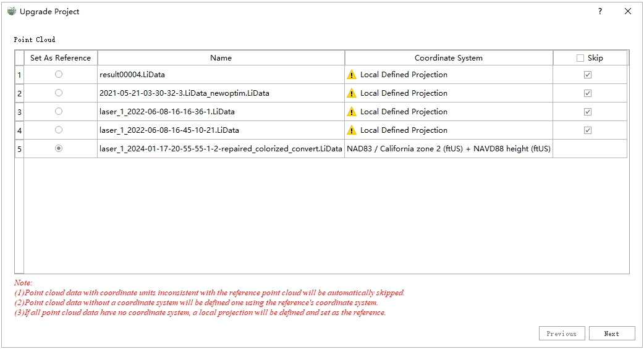The image size is (644, 349).
Task: Select row number 5 header
Action: click(x=19, y=149)
